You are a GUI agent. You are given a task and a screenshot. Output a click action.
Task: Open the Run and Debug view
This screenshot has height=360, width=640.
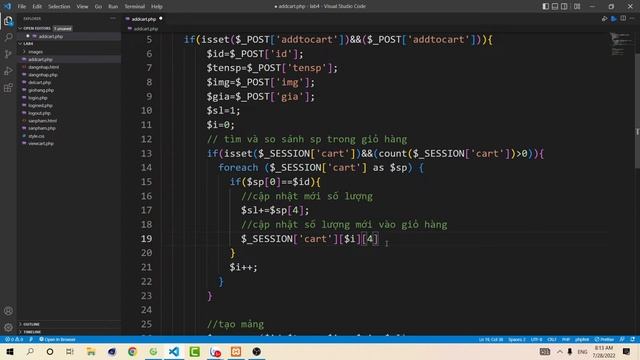click(8, 71)
